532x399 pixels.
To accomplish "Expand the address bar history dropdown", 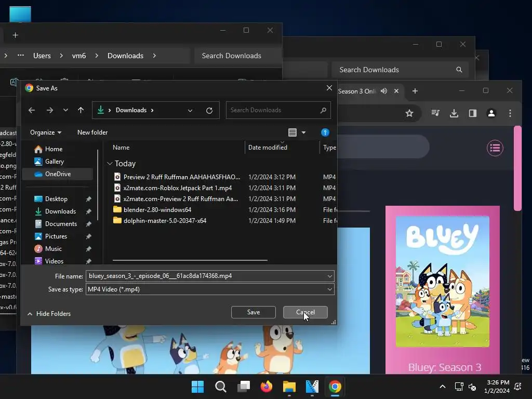I will 190,110.
